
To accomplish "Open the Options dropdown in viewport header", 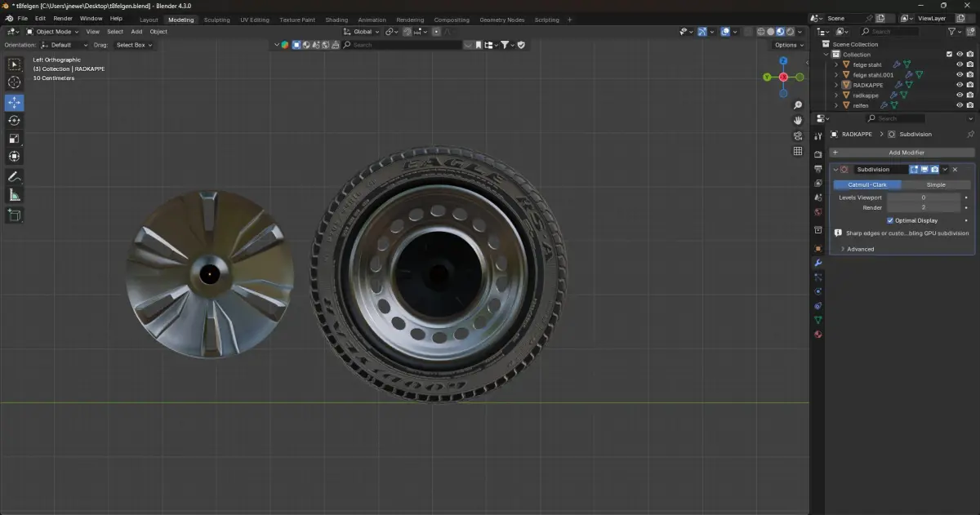I will tap(788, 45).
